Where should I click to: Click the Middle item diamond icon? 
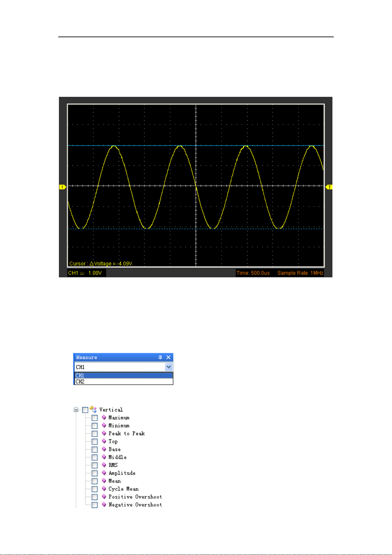click(x=104, y=457)
